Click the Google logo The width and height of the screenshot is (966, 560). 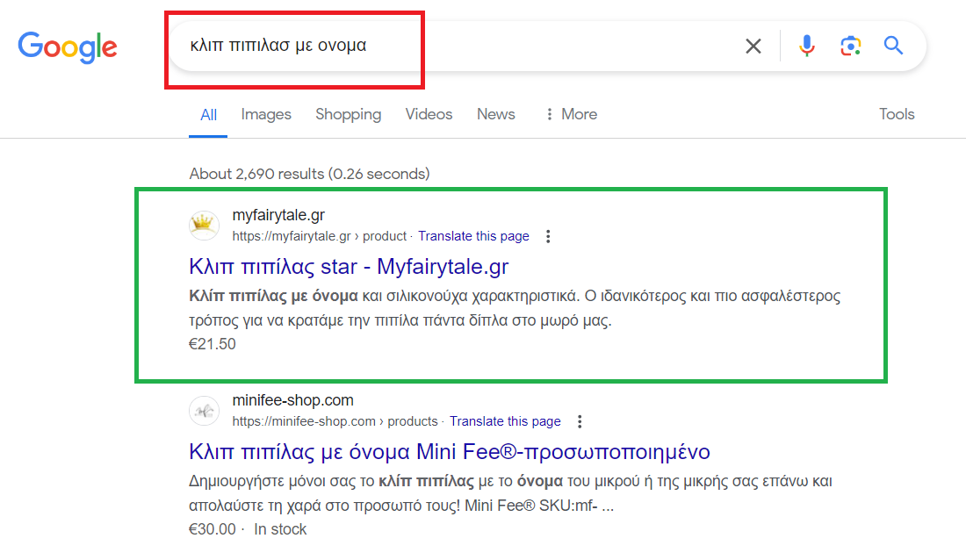[68, 47]
